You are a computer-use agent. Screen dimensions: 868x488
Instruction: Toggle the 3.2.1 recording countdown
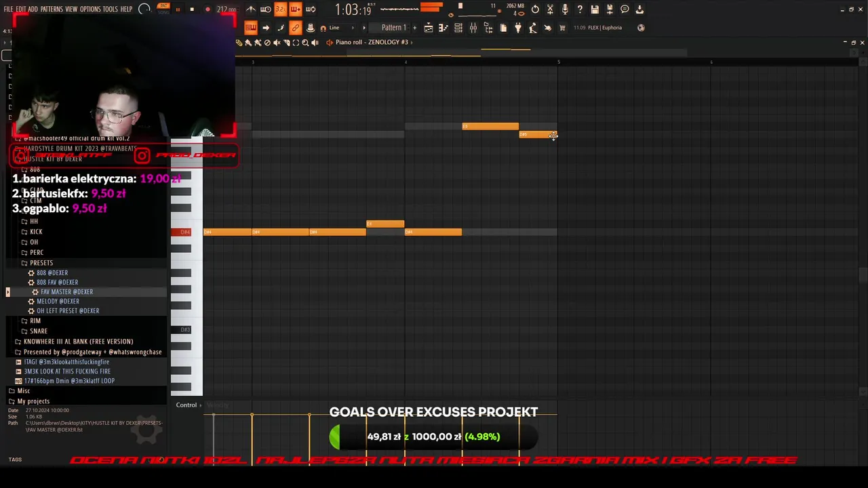coord(280,9)
